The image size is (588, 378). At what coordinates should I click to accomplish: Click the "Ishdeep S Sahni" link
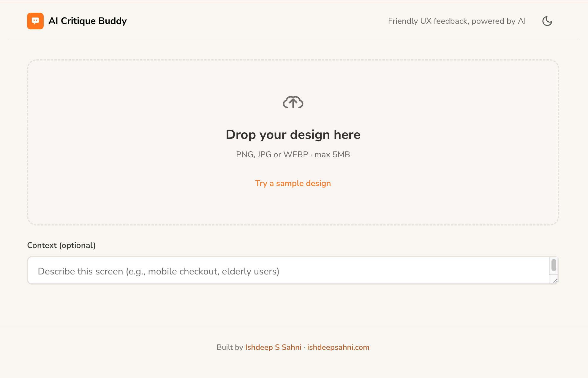273,347
